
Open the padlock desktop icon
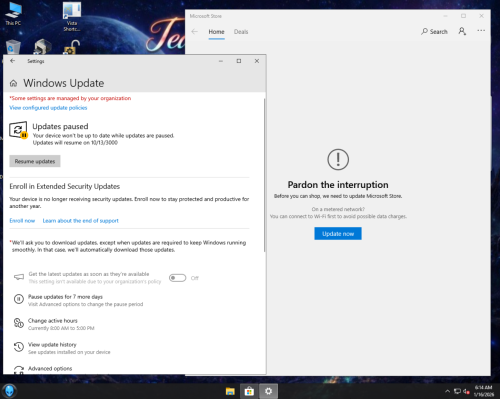72,47
